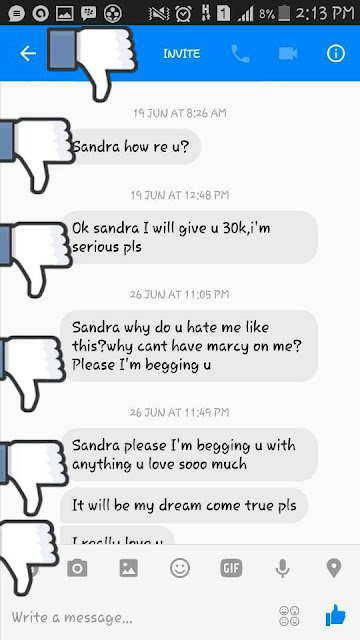Open the photo gallery picker icon

129,568
